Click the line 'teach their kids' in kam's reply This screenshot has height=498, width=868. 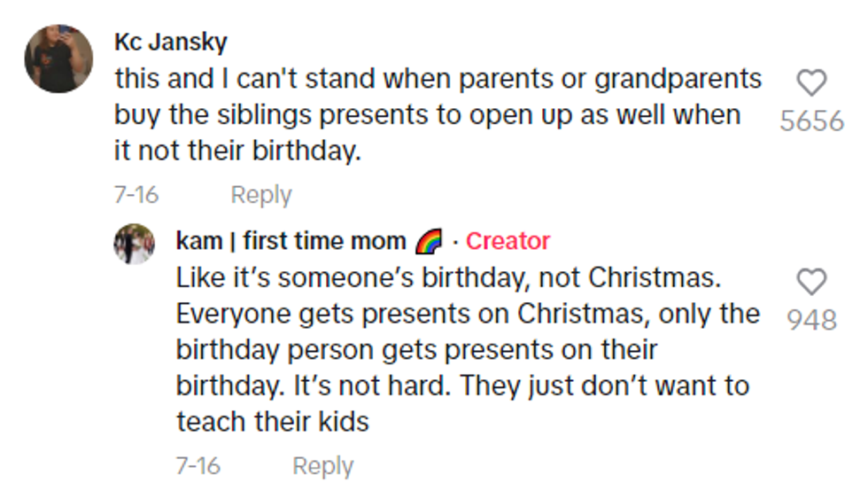(272, 422)
